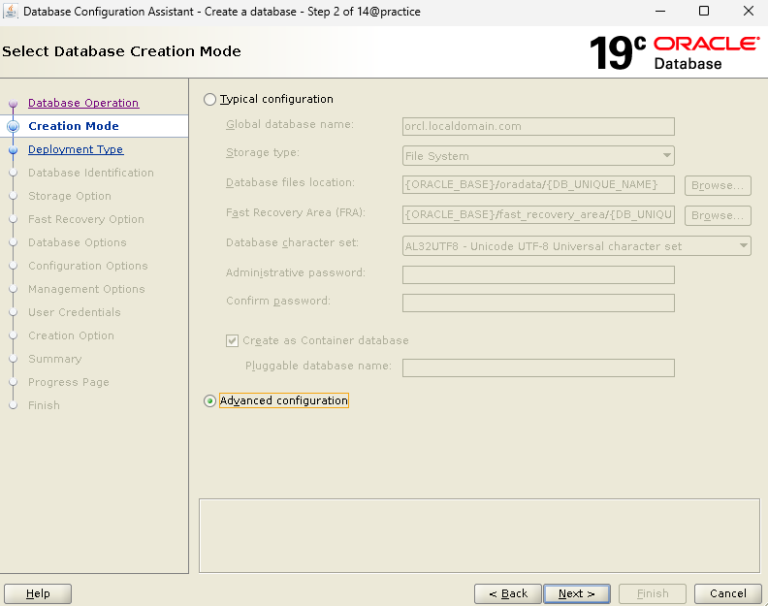The image size is (768, 606).
Task: Click the Oracle 19c Database logo
Action: point(674,52)
